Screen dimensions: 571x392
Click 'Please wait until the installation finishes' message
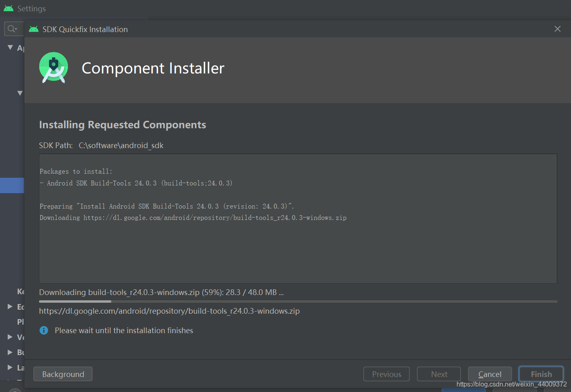click(124, 330)
